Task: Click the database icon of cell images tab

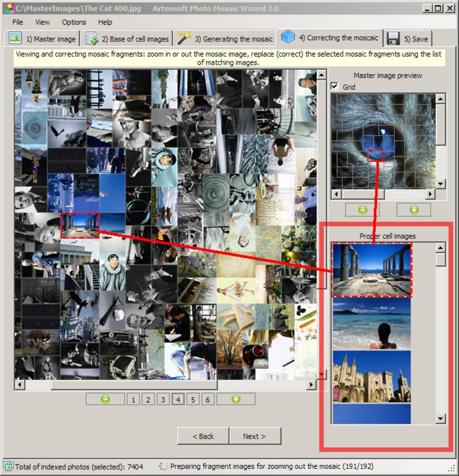Action: click(x=91, y=39)
